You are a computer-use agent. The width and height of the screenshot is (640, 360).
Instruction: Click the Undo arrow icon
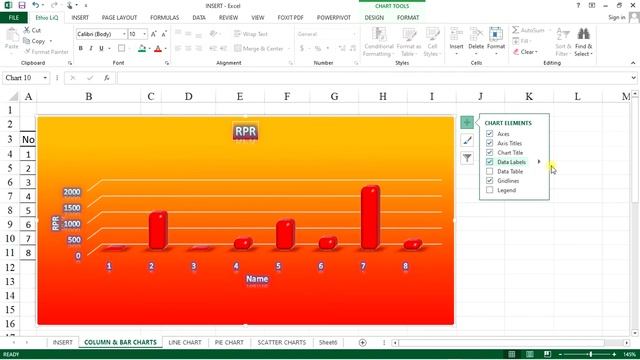click(36, 6)
